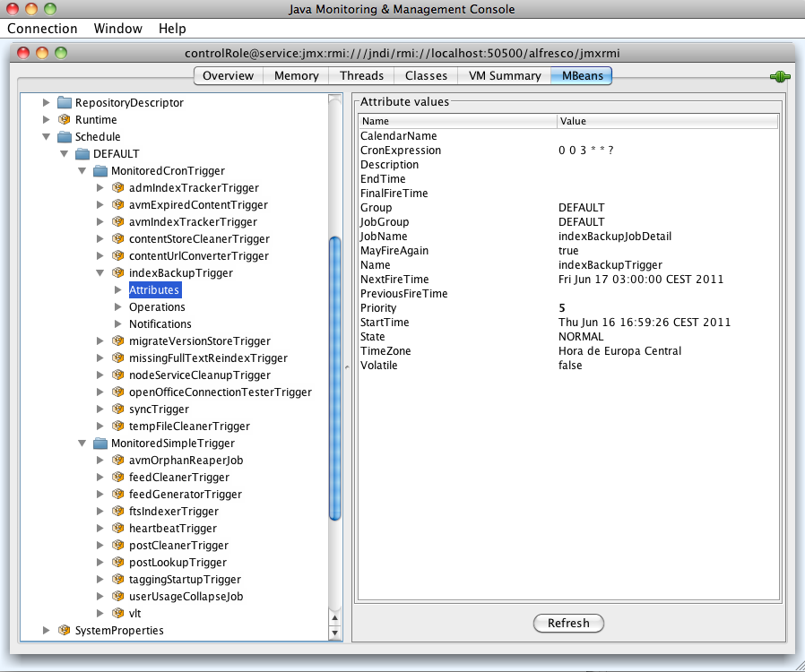805x672 pixels.
Task: Click the syncTrigger bean icon
Action: [x=118, y=409]
